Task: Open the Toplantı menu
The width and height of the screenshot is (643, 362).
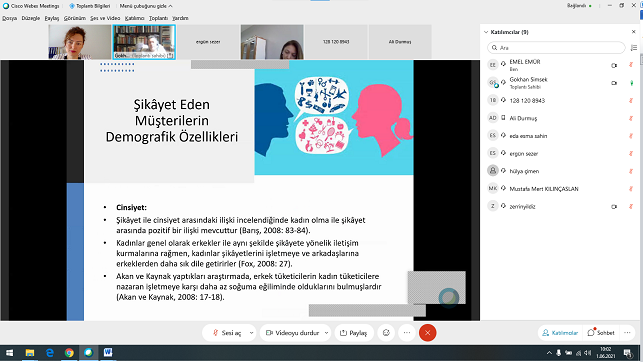Action: (158, 18)
